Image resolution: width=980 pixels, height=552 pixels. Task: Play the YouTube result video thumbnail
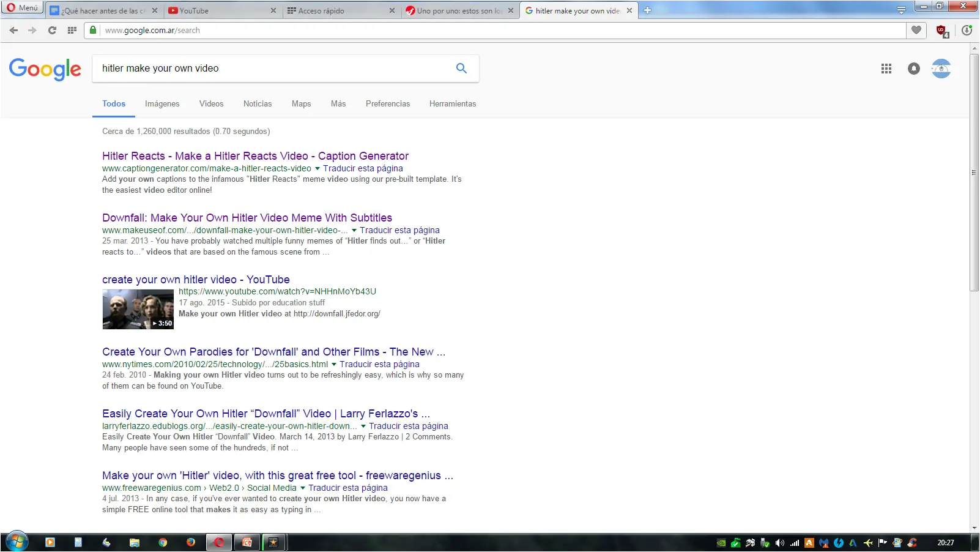138,309
